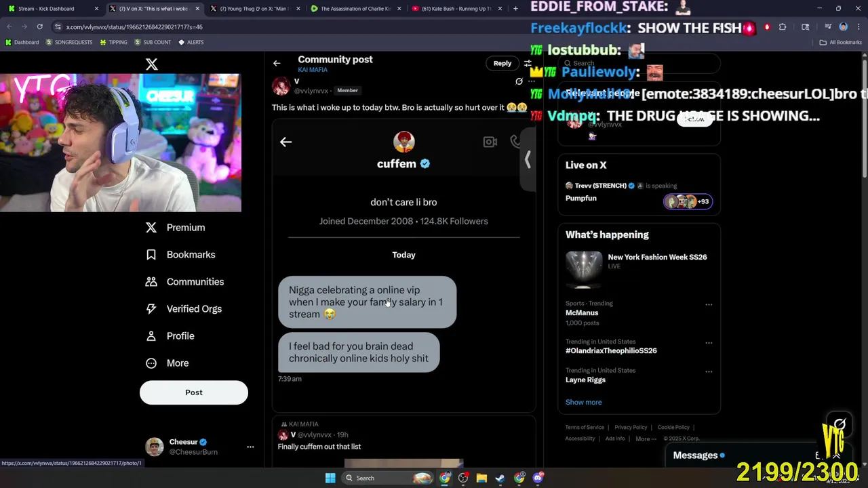Open the site information icon in address bar
This screenshot has height=488, width=868.
click(x=58, y=26)
